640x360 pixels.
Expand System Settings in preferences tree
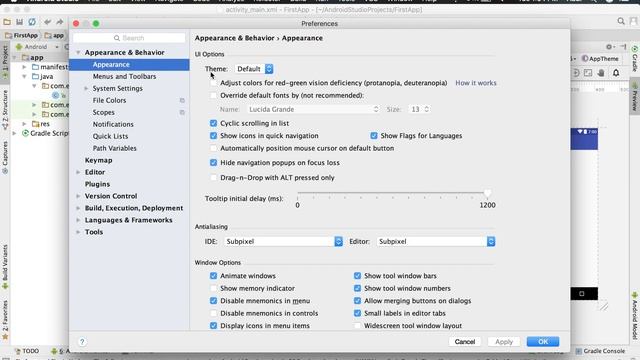[x=86, y=89]
